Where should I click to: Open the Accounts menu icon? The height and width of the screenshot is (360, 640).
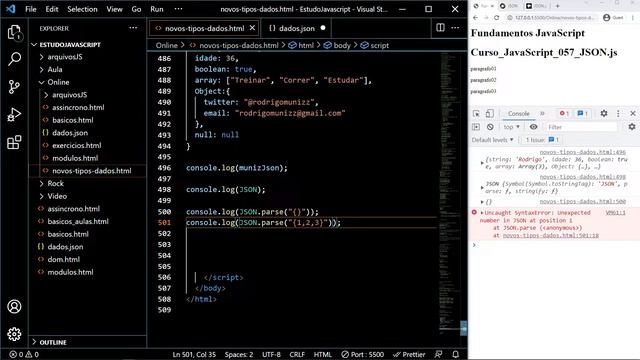point(14,307)
